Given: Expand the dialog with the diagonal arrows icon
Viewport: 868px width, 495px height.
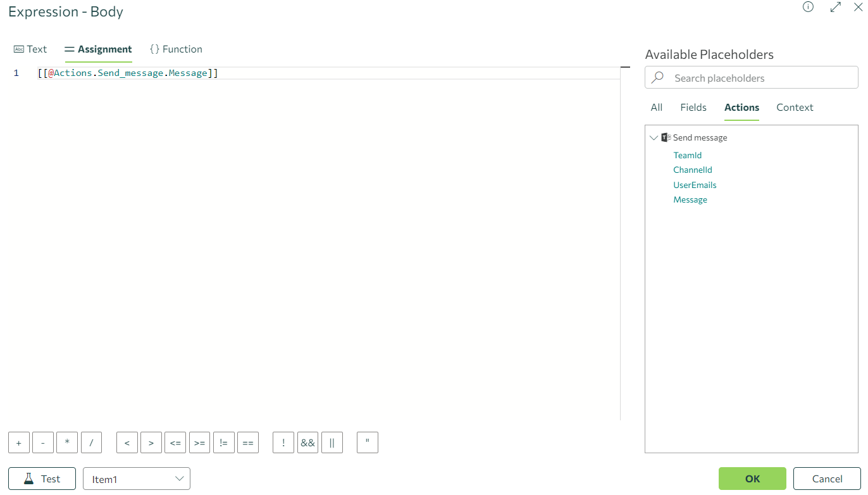Looking at the screenshot, I should click(836, 7).
